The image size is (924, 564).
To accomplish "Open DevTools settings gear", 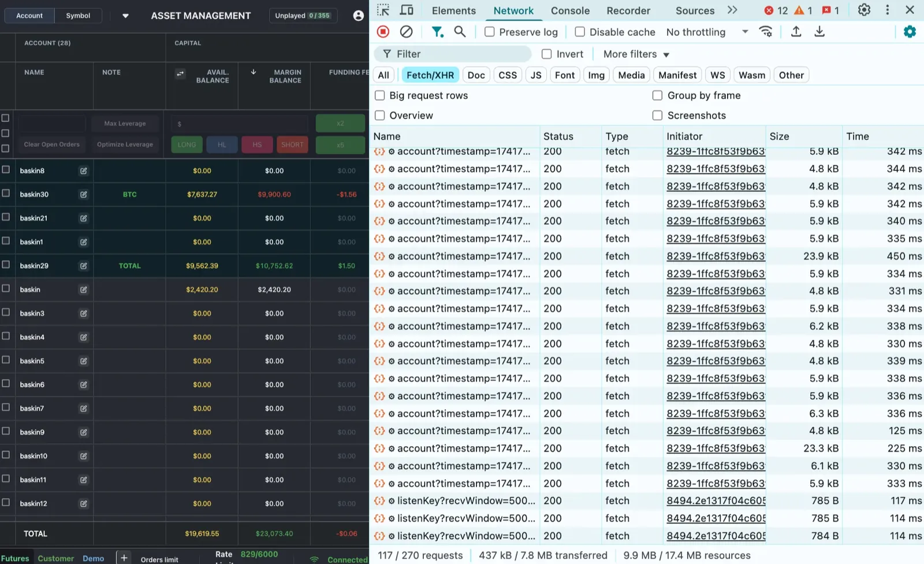I will [864, 10].
